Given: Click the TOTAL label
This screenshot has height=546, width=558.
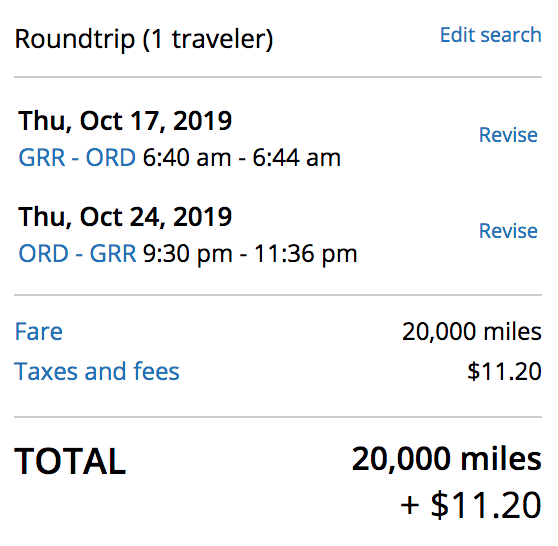Looking at the screenshot, I should (70, 461).
